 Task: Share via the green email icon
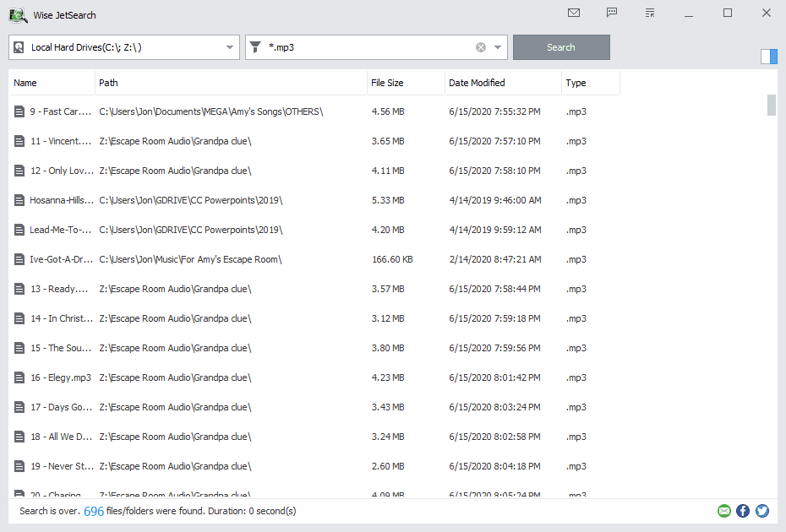click(x=724, y=511)
